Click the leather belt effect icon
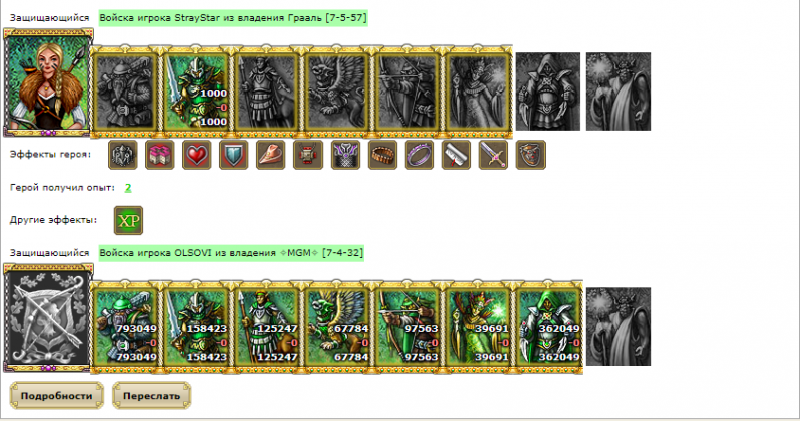Image resolution: width=800 pixels, height=421 pixels. tap(382, 155)
